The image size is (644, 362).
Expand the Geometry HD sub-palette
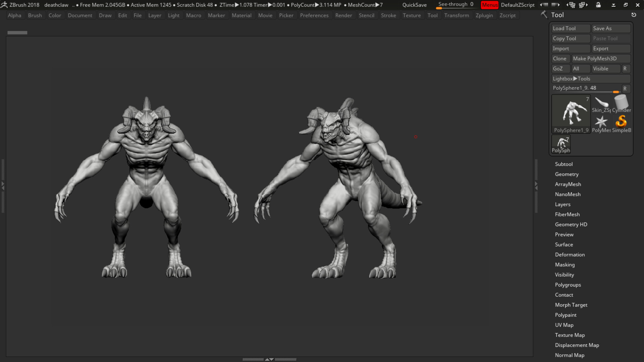(571, 224)
